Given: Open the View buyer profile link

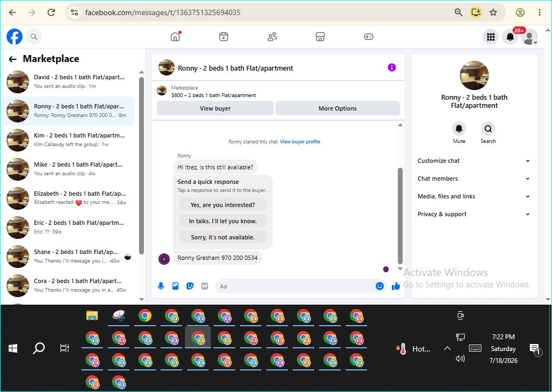Looking at the screenshot, I should pos(300,142).
